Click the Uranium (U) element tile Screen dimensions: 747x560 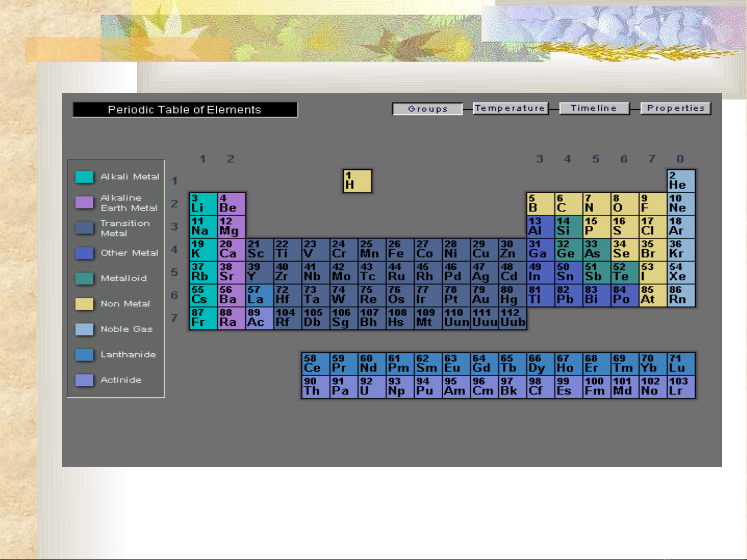coord(372,386)
